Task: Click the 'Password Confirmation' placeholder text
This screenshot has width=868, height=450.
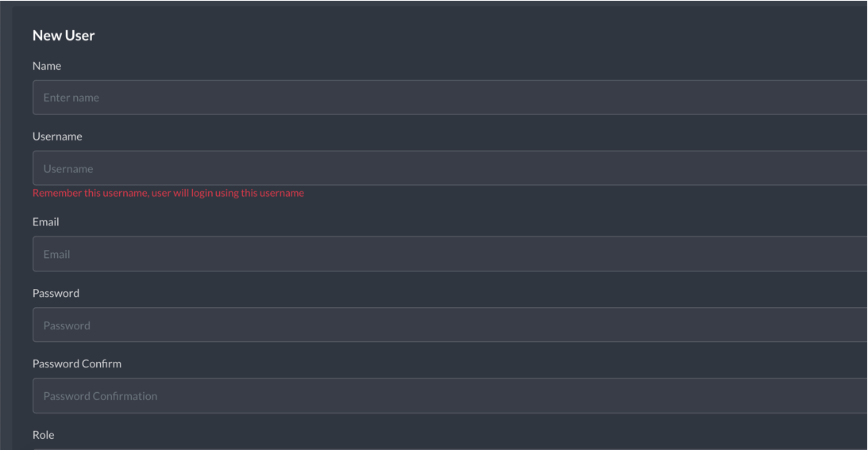Action: tap(100, 396)
